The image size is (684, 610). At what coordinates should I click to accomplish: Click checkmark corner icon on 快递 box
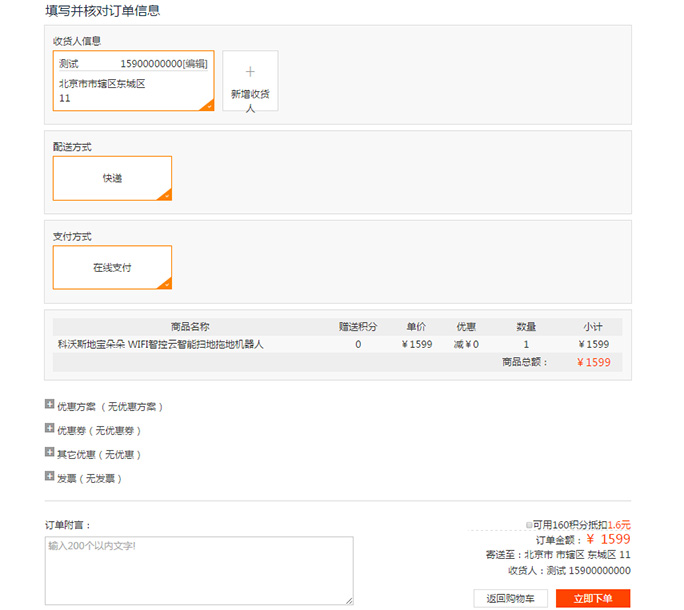coord(165,195)
